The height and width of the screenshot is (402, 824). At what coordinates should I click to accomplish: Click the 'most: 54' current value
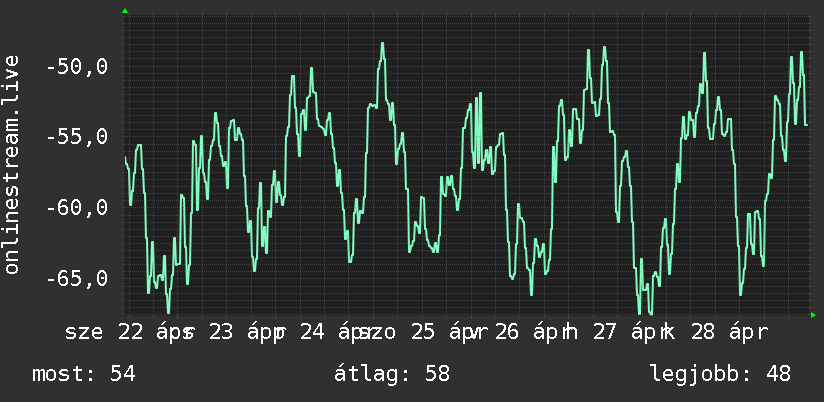pos(84,374)
